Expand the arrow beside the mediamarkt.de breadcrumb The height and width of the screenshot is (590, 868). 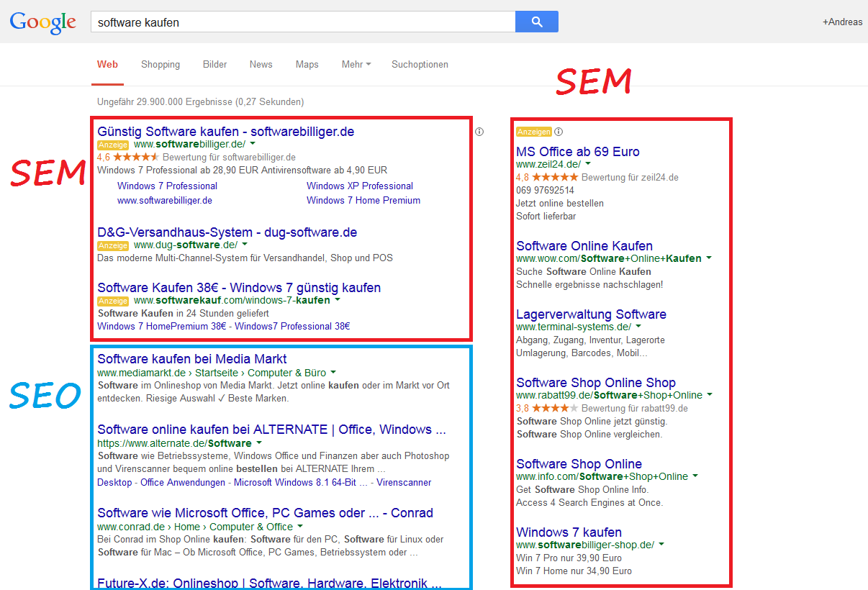coord(333,373)
